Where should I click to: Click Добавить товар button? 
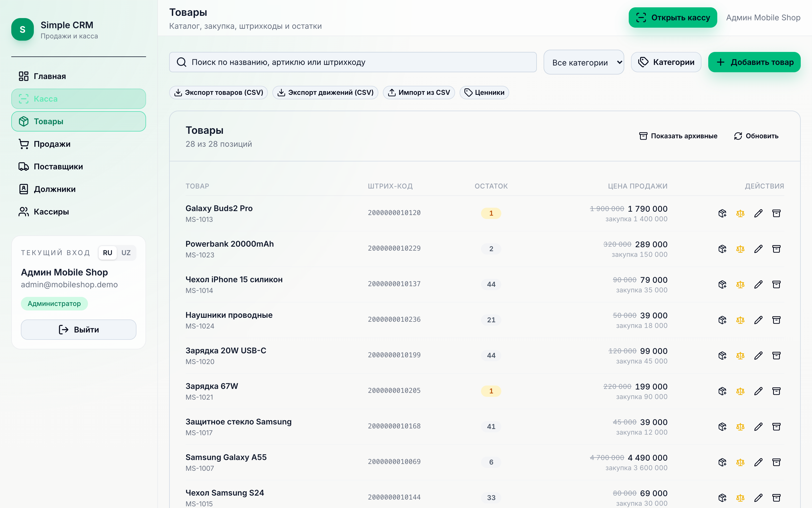point(754,62)
